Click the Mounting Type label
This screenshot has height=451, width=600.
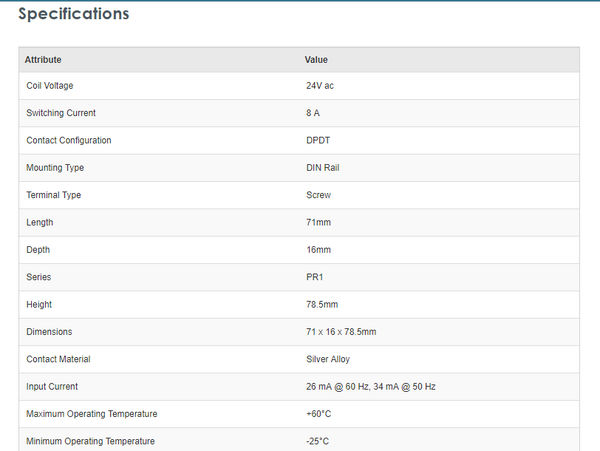(x=55, y=168)
